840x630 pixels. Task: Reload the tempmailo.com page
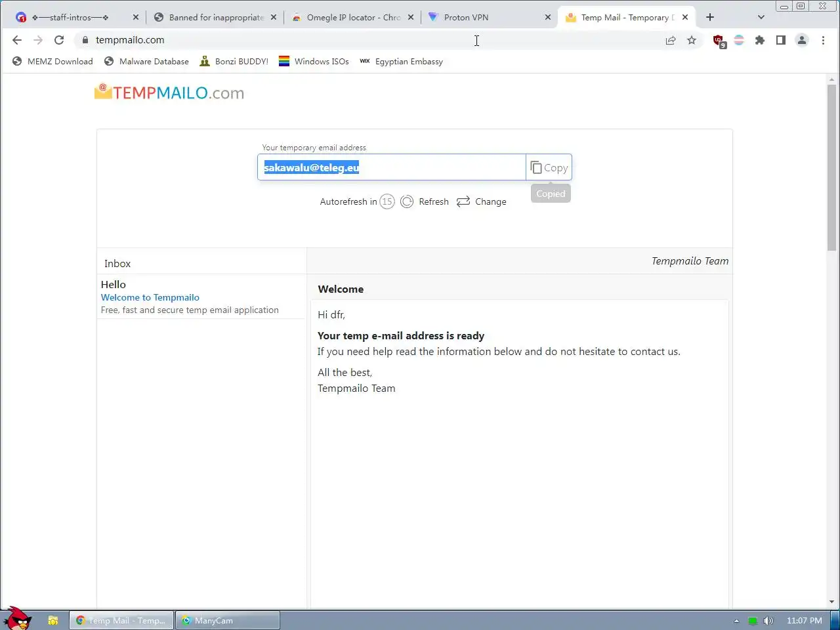(x=59, y=40)
